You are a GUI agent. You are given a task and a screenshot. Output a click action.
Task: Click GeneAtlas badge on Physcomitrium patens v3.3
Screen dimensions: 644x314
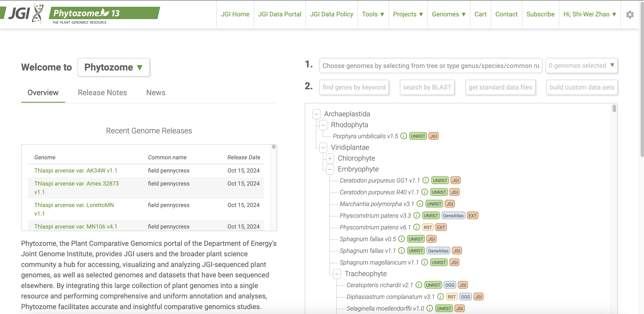[x=453, y=216]
